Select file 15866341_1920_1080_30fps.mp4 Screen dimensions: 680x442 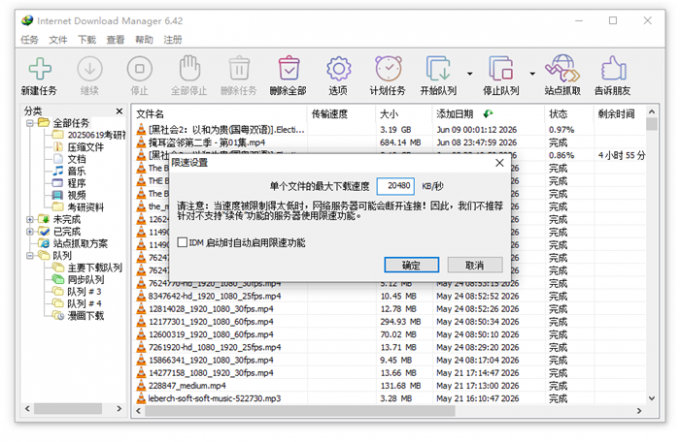click(211, 360)
